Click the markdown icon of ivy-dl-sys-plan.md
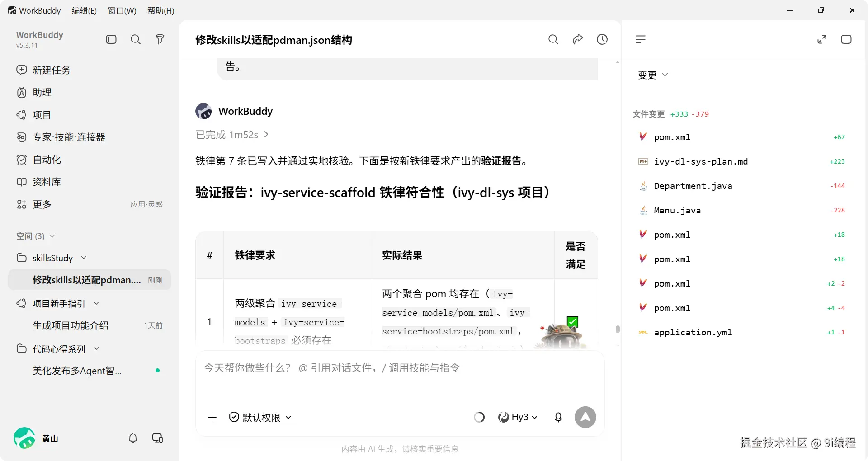868x461 pixels. click(x=643, y=161)
